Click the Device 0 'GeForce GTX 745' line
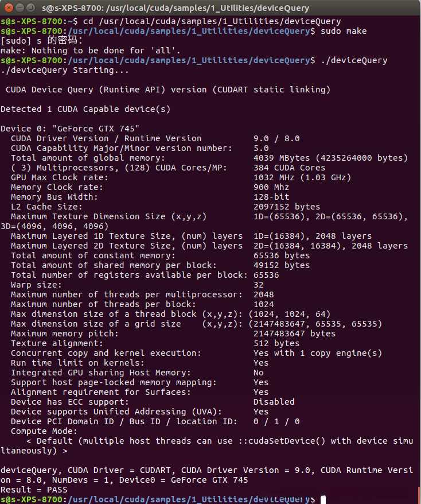The height and width of the screenshot is (504, 421). [x=70, y=129]
